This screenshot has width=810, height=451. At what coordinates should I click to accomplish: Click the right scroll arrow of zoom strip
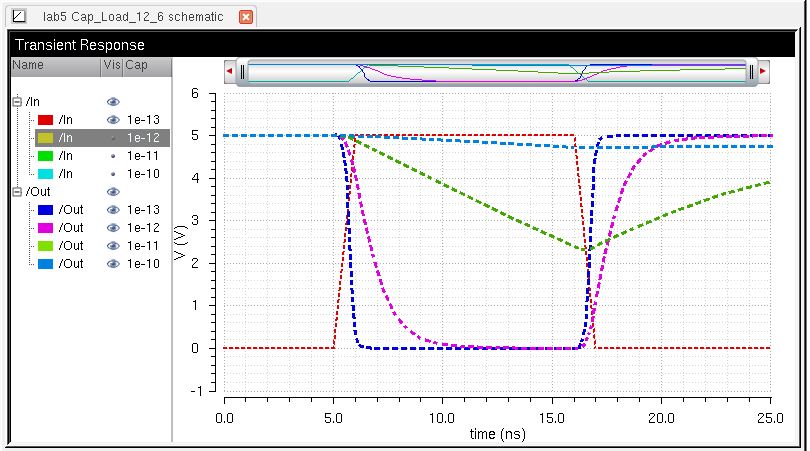click(763, 72)
